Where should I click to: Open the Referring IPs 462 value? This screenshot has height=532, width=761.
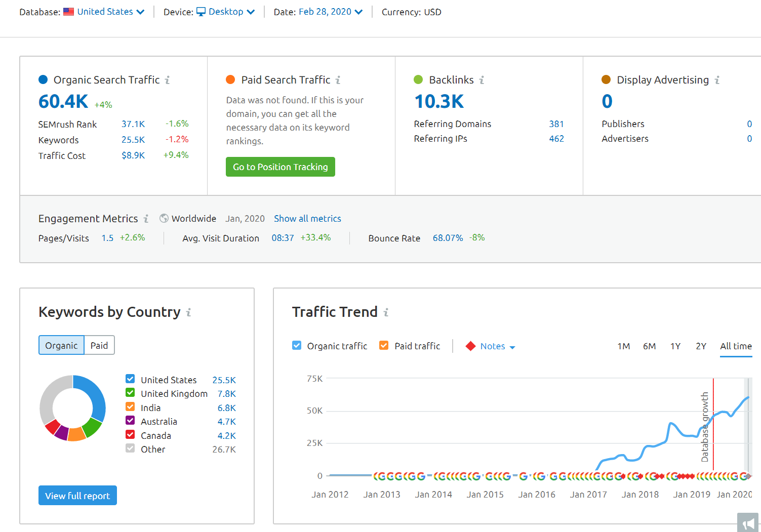[556, 139]
